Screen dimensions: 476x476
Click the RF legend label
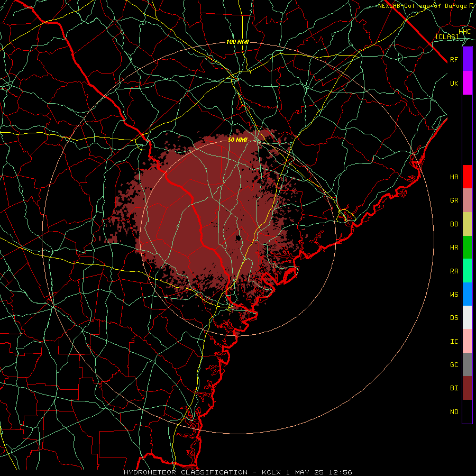(x=454, y=59)
